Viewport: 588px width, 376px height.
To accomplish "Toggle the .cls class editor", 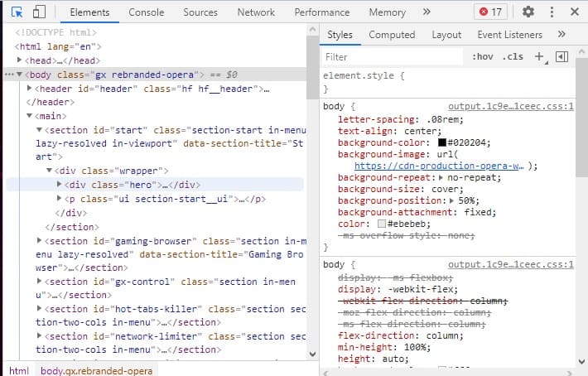I will (x=513, y=57).
